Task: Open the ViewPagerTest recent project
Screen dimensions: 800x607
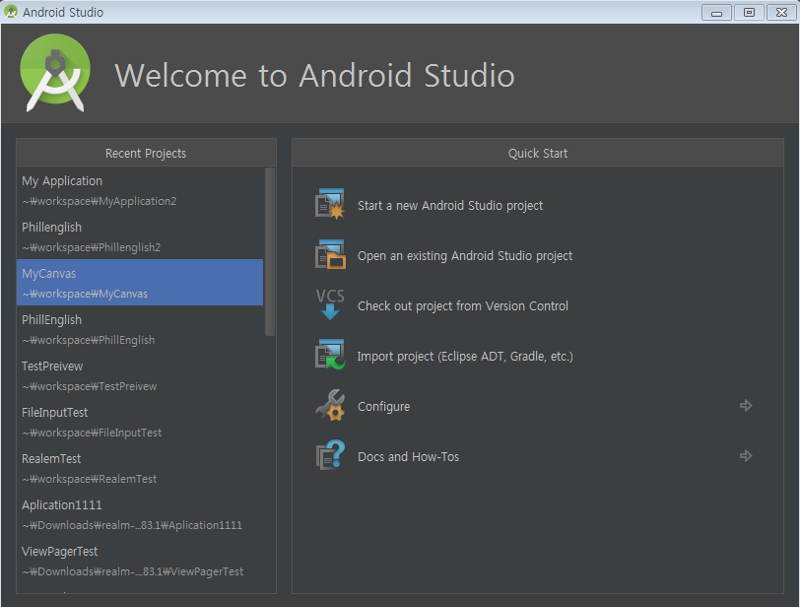Action: 140,561
